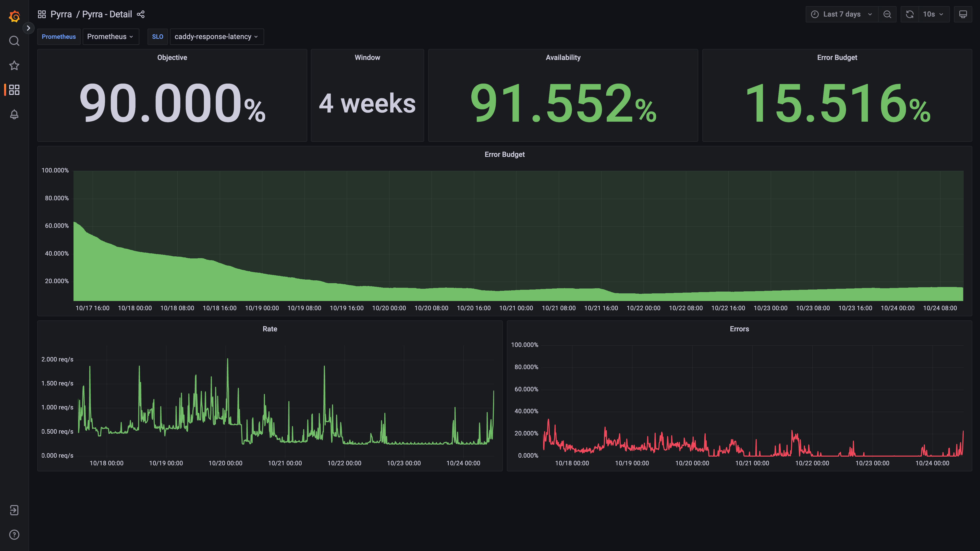Image resolution: width=980 pixels, height=551 pixels.
Task: Open Alerting bell icon
Action: 14,114
